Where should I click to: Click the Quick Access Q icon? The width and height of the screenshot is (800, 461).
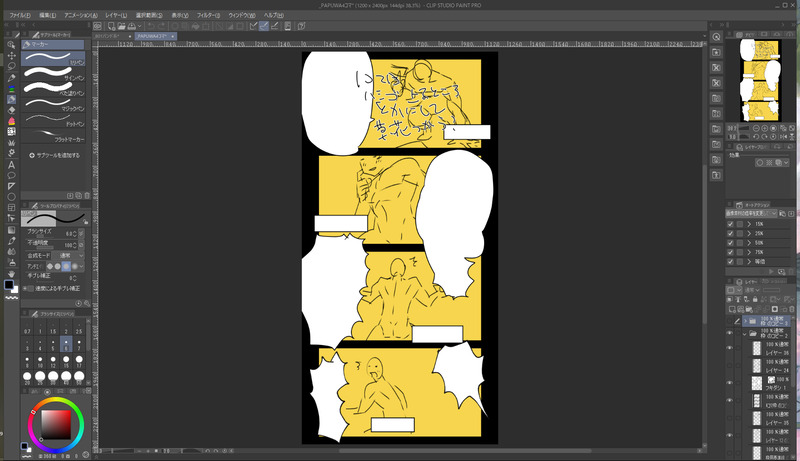click(x=716, y=37)
